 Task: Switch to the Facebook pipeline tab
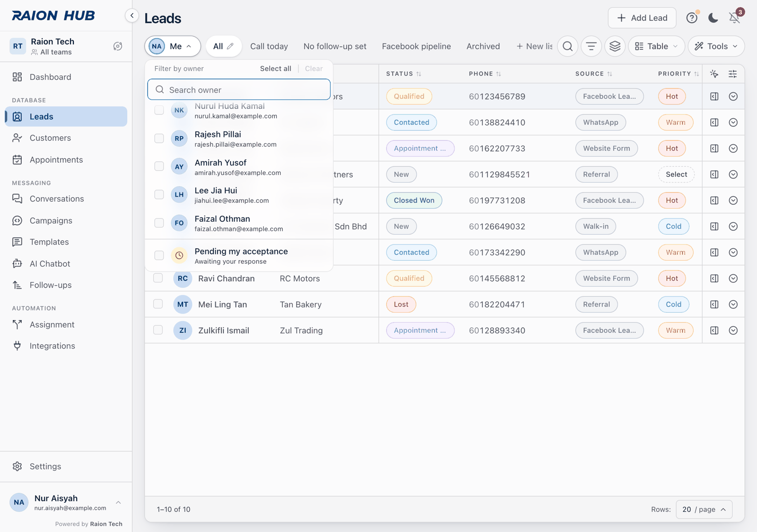pos(416,46)
